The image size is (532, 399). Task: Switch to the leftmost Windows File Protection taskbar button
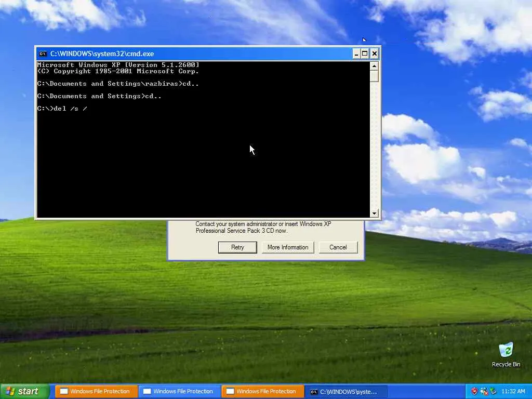(96, 391)
